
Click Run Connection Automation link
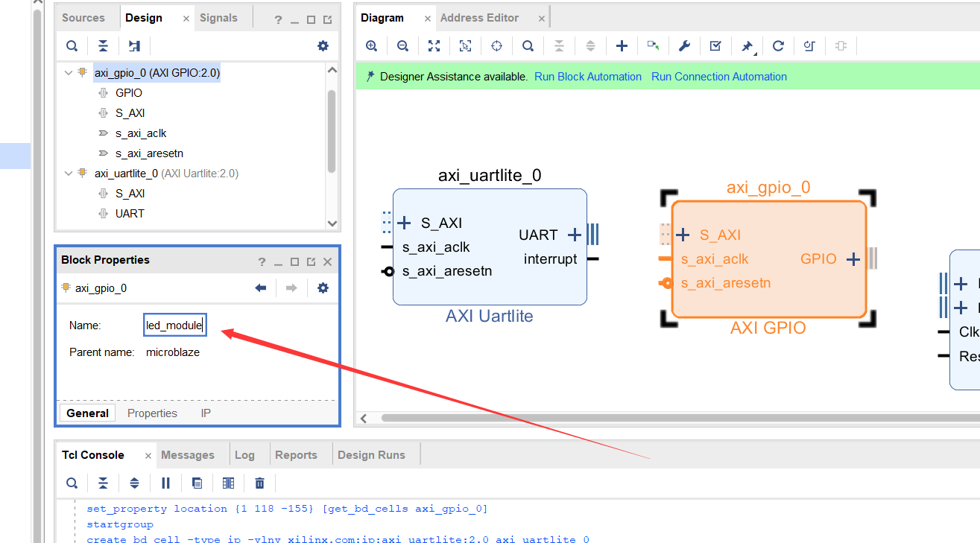718,77
